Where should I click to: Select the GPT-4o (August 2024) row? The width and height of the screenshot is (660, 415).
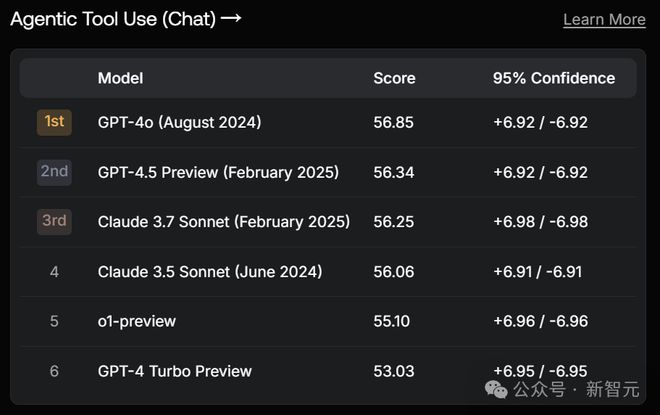179,122
